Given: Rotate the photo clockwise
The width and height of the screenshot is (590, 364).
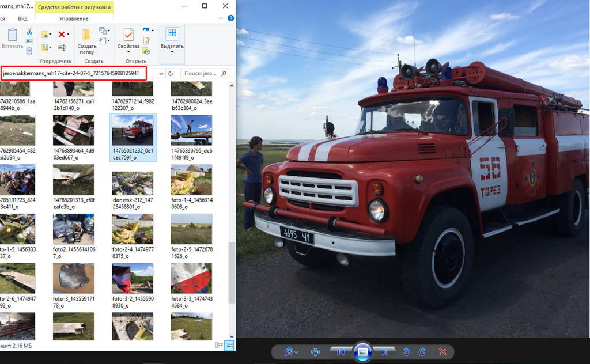Looking at the screenshot, I should click(x=422, y=352).
